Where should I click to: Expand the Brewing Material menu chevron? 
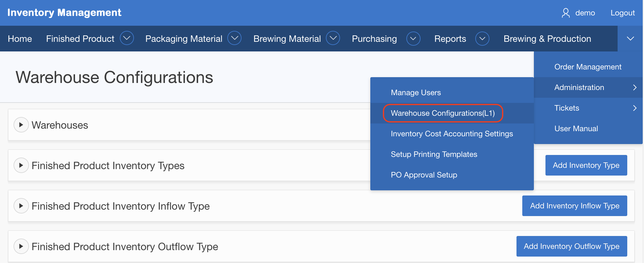pos(333,38)
